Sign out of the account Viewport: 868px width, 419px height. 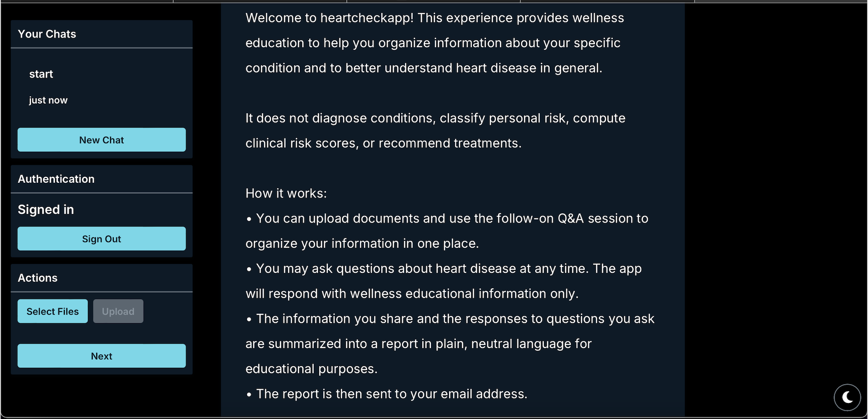click(102, 239)
